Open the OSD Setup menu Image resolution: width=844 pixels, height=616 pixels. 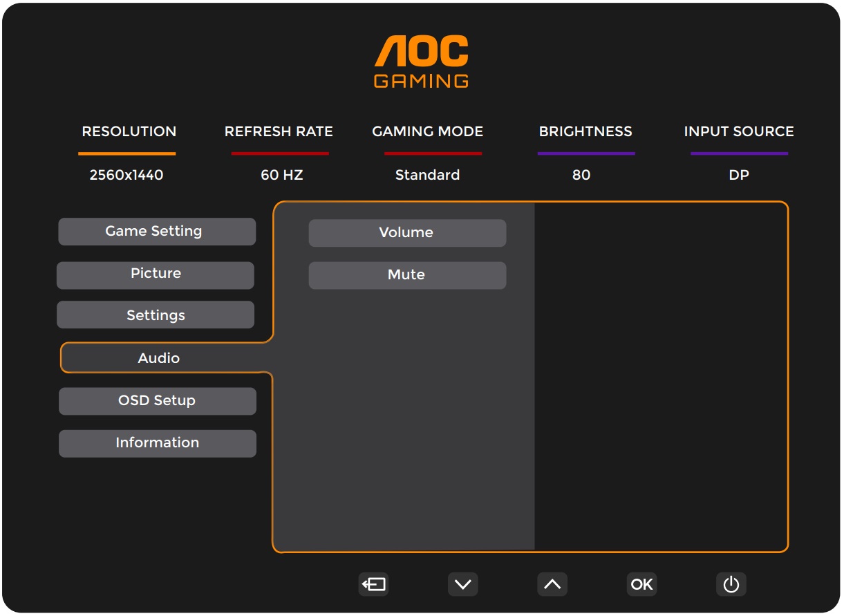coord(157,401)
